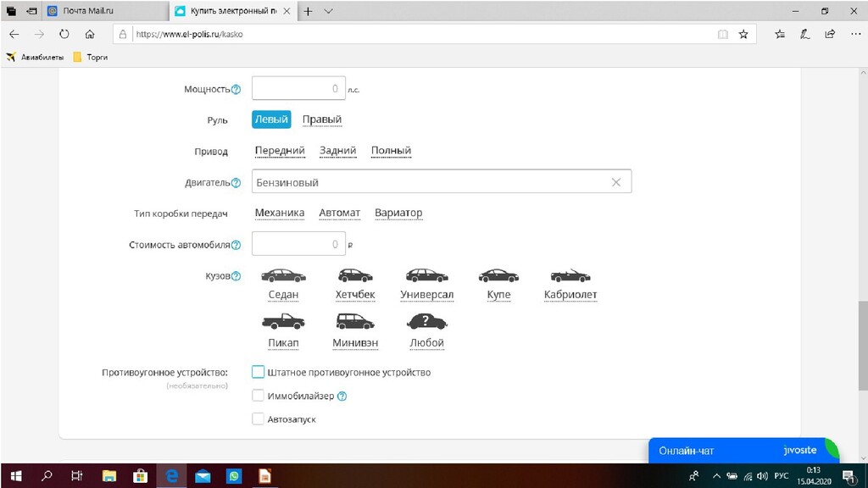Open add notes pen icon
The image size is (868, 488).
805,34
